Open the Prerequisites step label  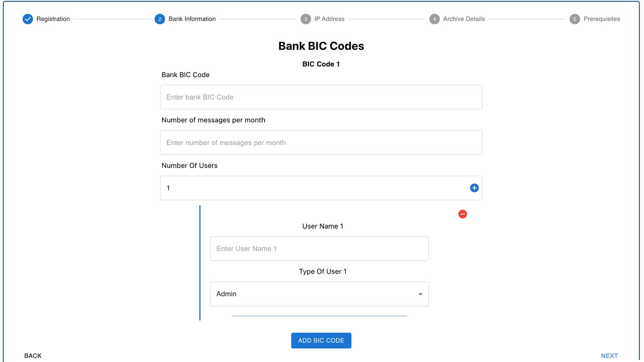602,19
